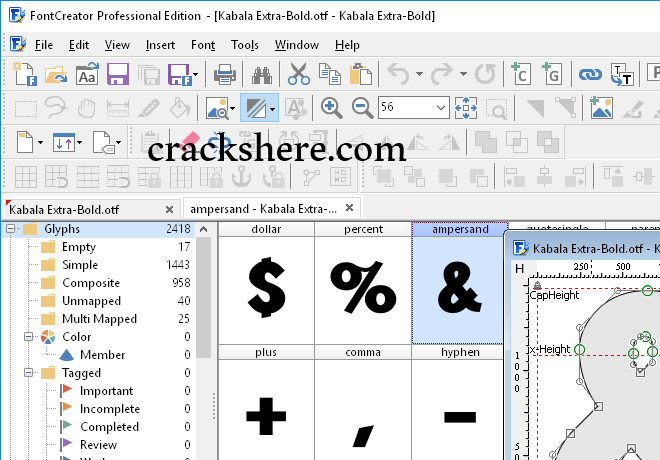Open the Undo history dropdown arrow
The height and width of the screenshot is (460, 660).
[x=419, y=74]
